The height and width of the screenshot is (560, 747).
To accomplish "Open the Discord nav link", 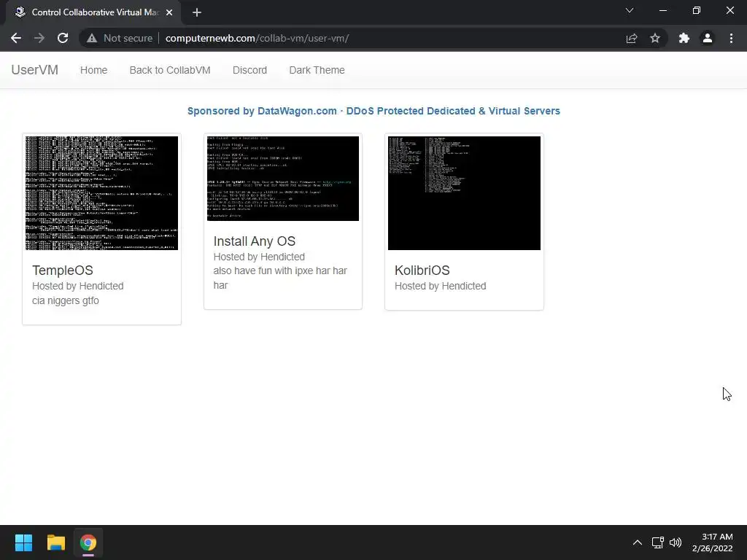I will point(249,70).
